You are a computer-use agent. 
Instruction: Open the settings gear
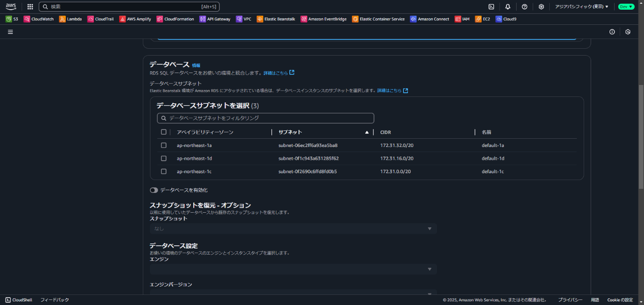(541, 6)
